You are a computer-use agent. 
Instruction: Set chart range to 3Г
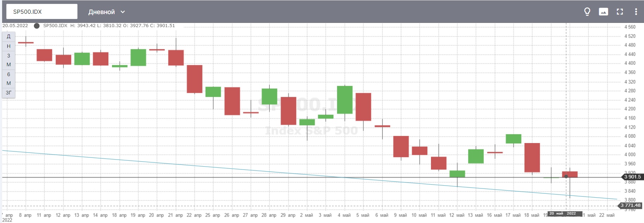[8, 93]
